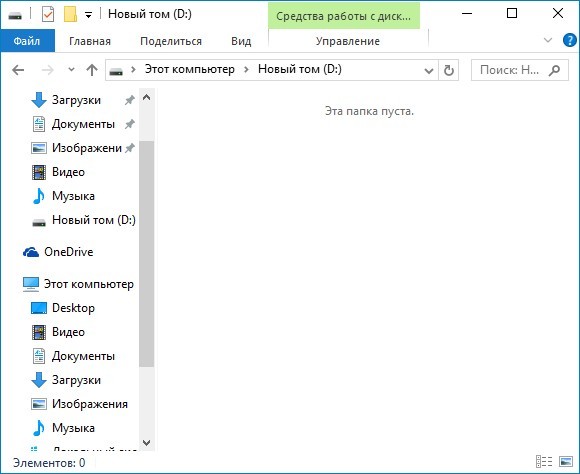The width and height of the screenshot is (580, 474).
Task: Click the pin icon next to Изображени
Action: coord(129,148)
